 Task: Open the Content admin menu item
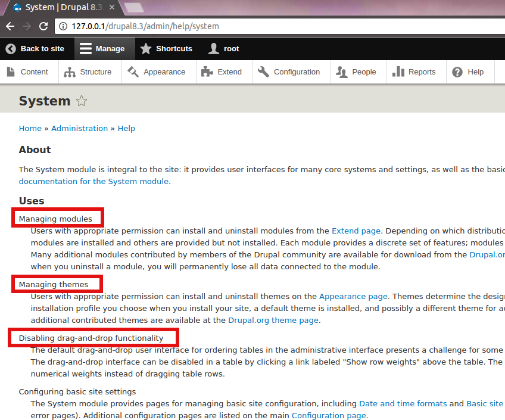29,72
